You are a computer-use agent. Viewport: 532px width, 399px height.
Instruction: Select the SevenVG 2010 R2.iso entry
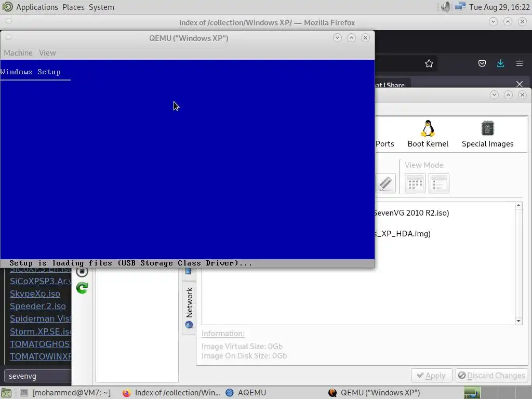tap(411, 212)
